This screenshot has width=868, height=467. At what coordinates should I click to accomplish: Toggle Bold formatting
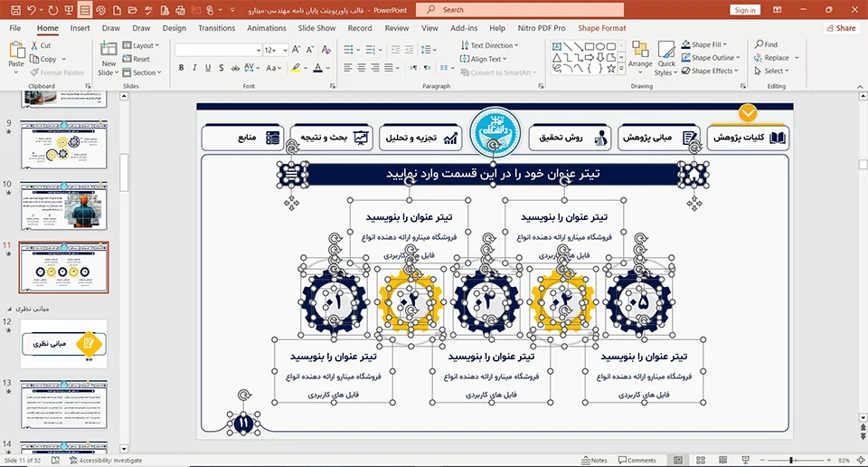point(181,68)
